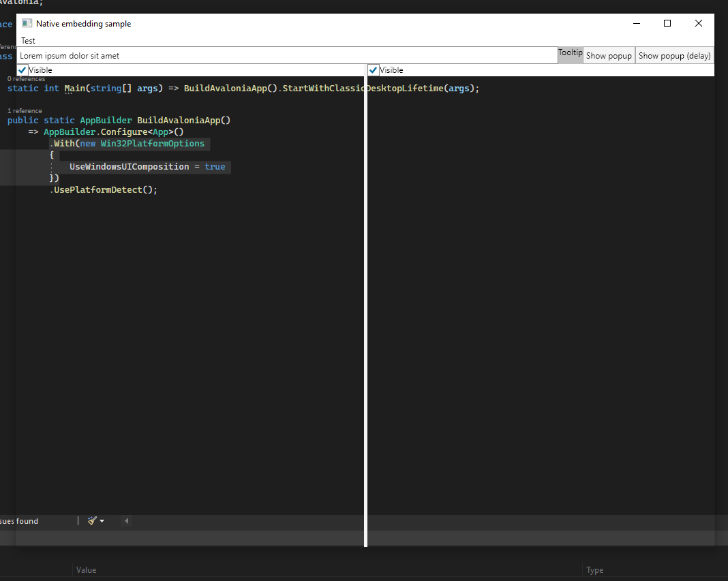Click the 1 reference CodeLens link
Screen dimensions: 728x581
(24, 110)
